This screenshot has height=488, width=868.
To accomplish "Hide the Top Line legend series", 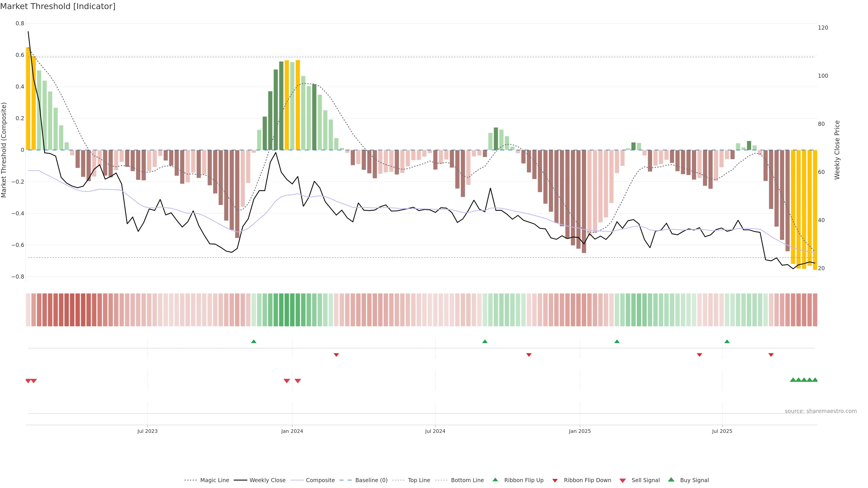I will [419, 480].
